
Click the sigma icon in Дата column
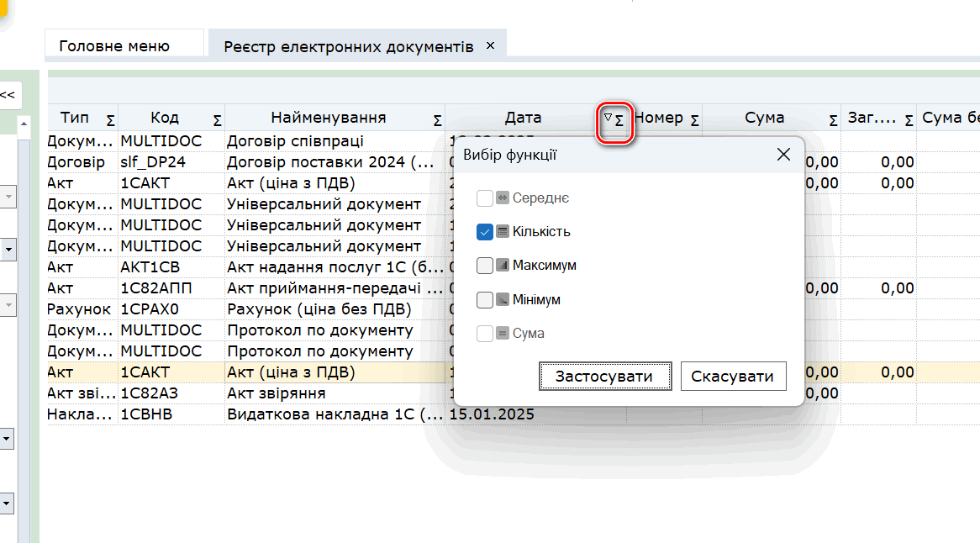tap(619, 120)
